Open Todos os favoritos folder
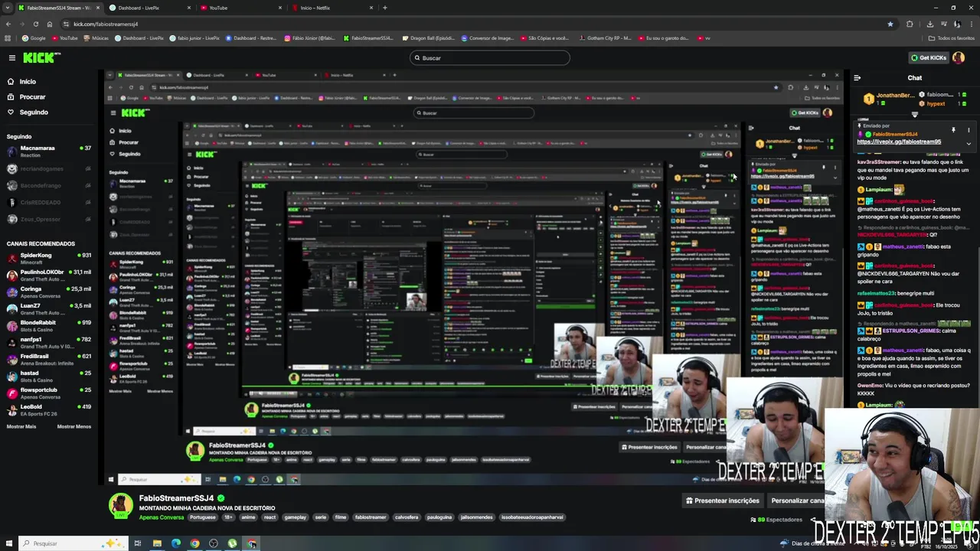980x551 pixels. tap(951, 37)
